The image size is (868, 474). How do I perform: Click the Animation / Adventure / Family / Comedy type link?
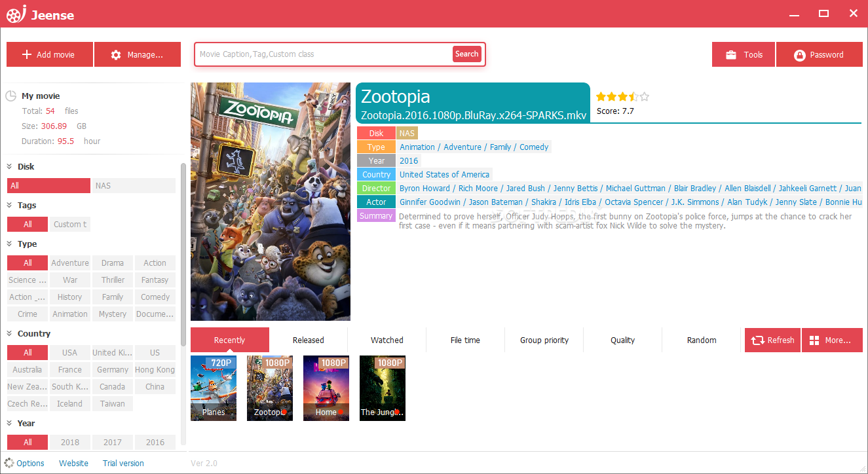[474, 147]
